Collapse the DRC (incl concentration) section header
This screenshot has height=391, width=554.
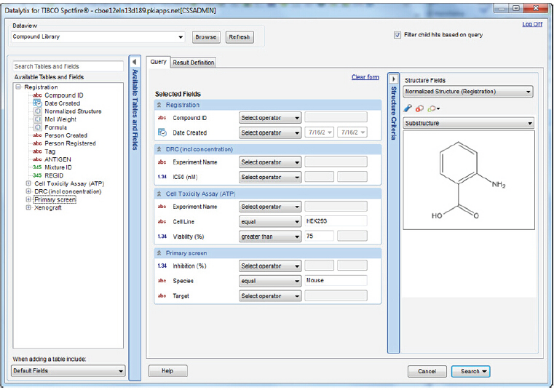coord(159,149)
